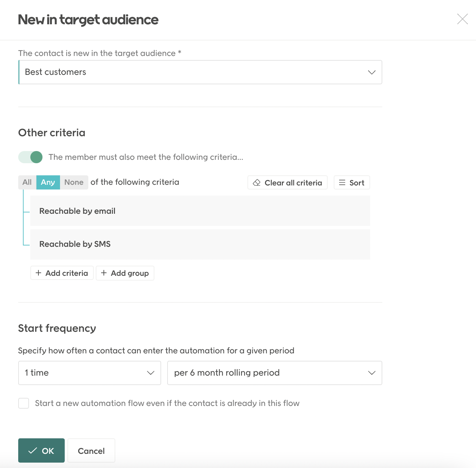Select the None criteria matching option
Screen dimensions: 476x468
[74, 182]
